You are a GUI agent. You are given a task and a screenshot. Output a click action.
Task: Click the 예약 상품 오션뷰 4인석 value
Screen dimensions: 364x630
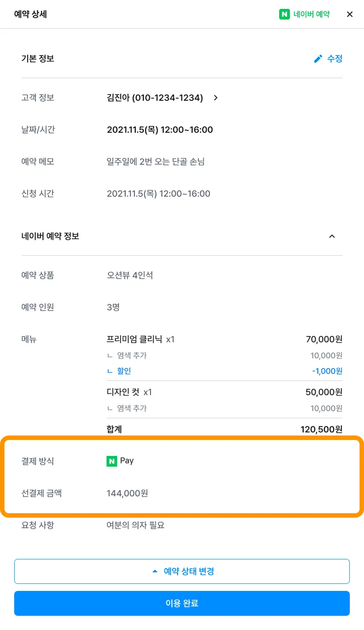tap(130, 275)
